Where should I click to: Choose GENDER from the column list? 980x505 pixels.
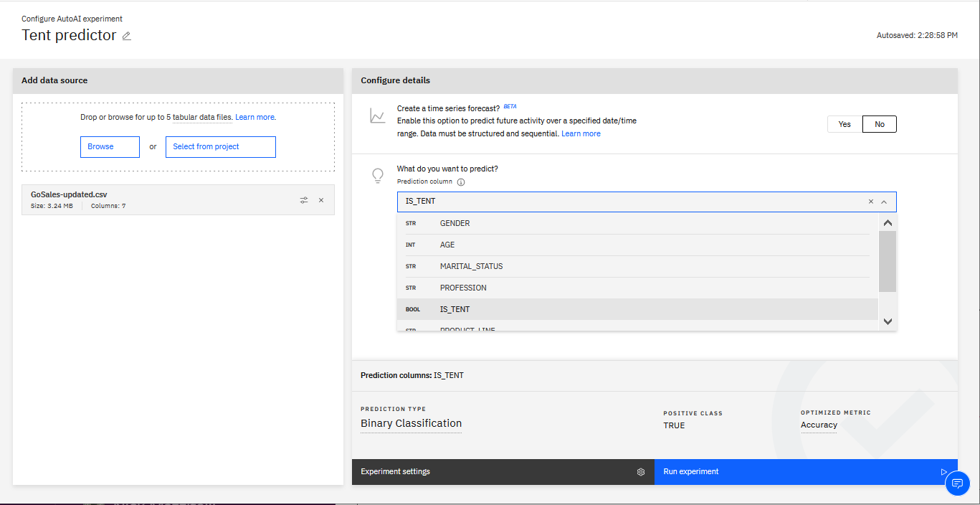click(x=455, y=223)
